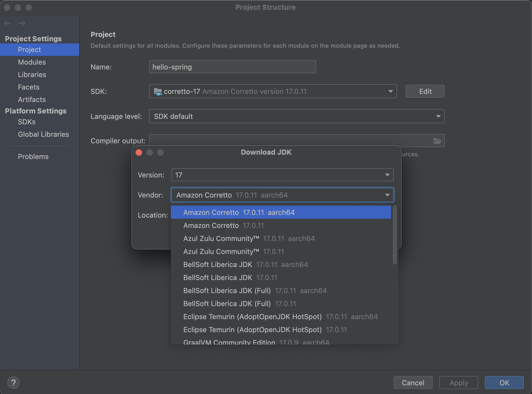Go to the Artifacts section
The image size is (532, 394).
pos(32,100)
